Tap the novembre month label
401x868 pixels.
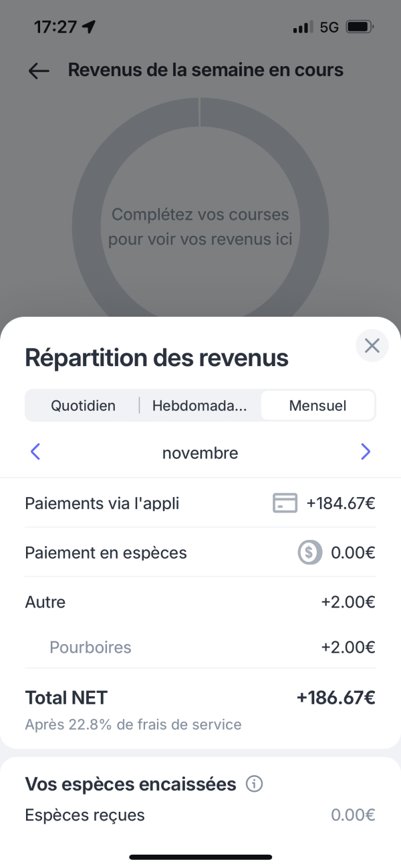[x=200, y=453]
